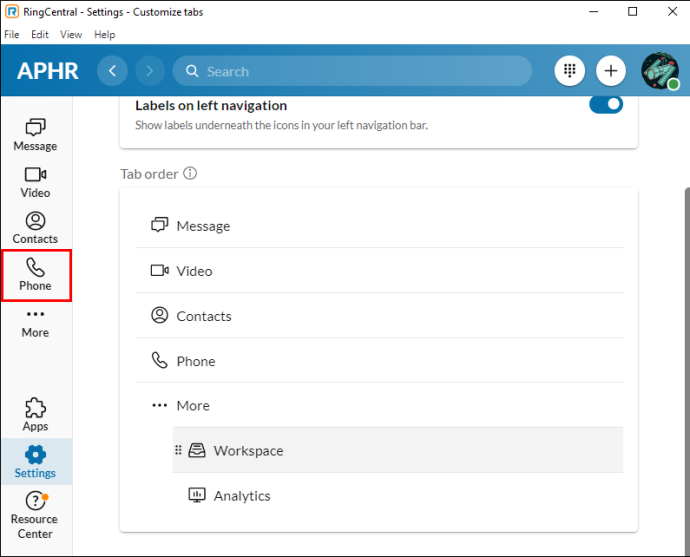Click the Video camera icon in Tab order list

[159, 270]
